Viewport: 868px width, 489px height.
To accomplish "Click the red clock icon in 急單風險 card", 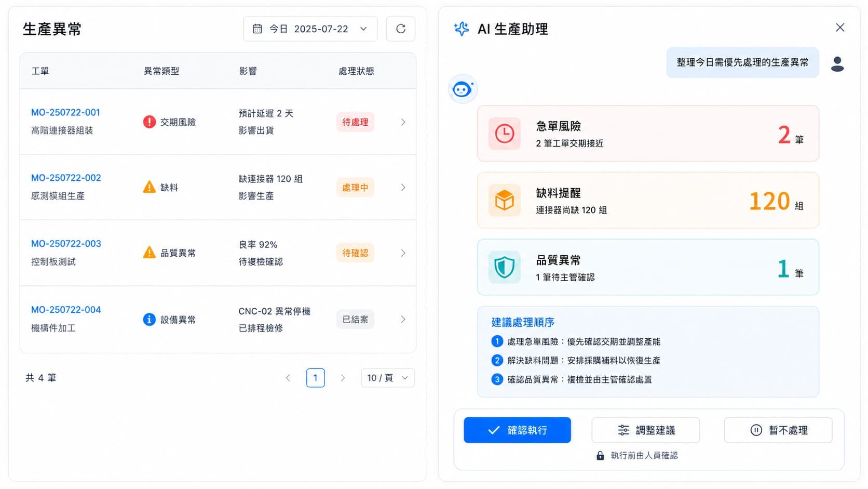I will tap(504, 134).
